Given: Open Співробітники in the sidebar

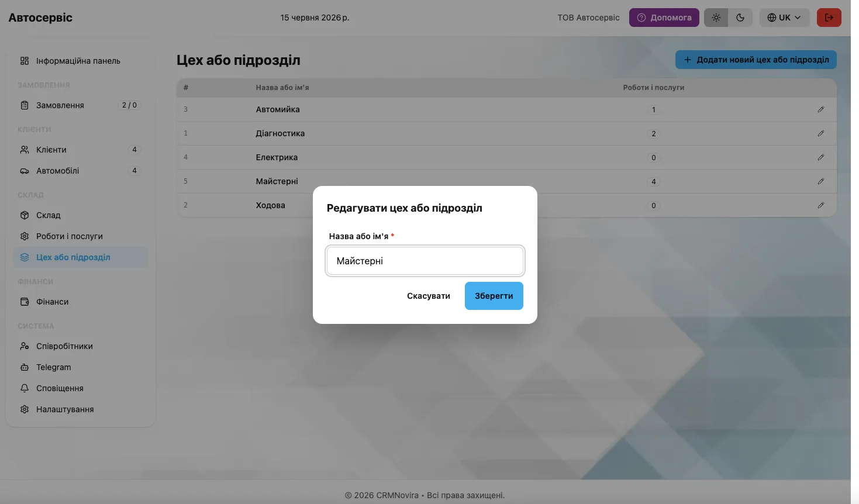Looking at the screenshot, I should [x=80, y=346].
